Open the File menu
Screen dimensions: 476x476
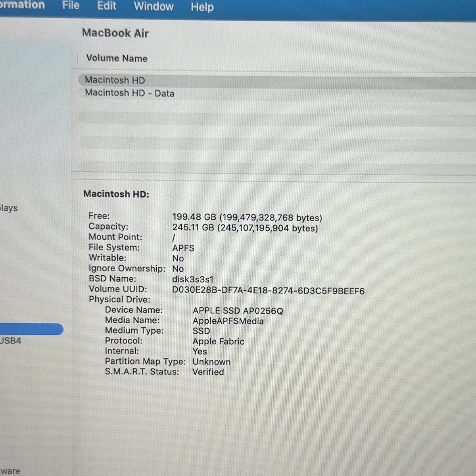[71, 6]
